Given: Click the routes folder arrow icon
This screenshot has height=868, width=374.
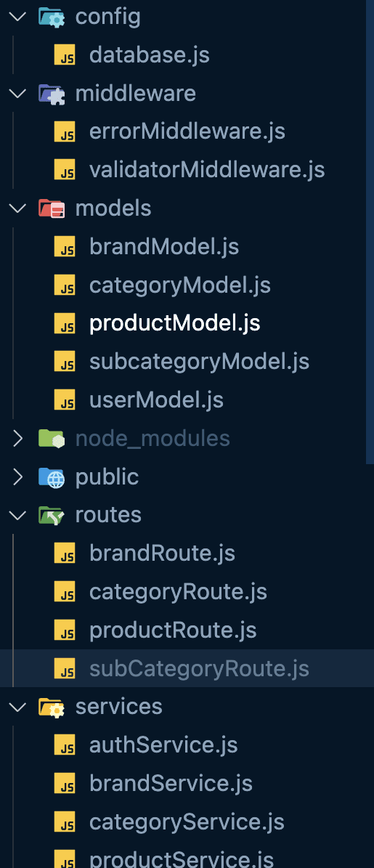Looking at the screenshot, I should tap(52, 515).
